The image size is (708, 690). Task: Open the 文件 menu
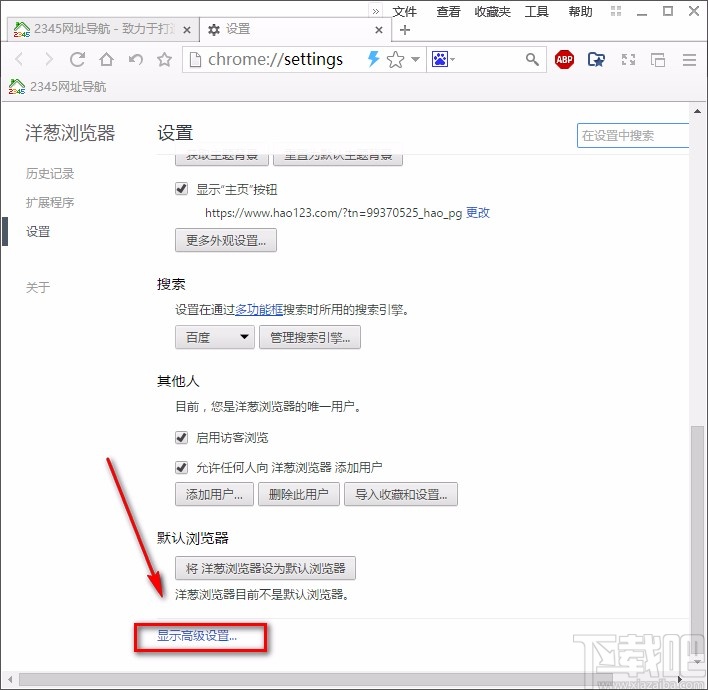404,11
